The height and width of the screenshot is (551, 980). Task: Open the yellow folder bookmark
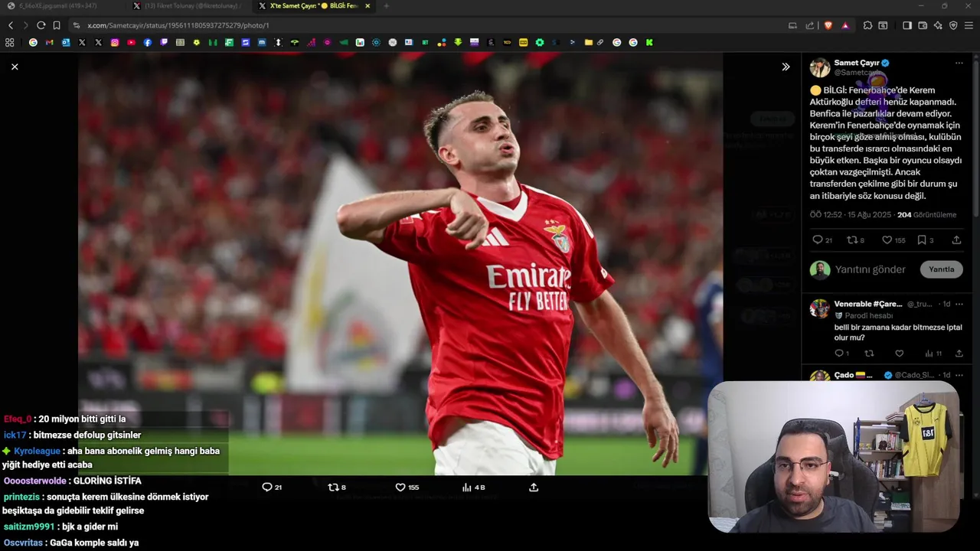click(589, 43)
